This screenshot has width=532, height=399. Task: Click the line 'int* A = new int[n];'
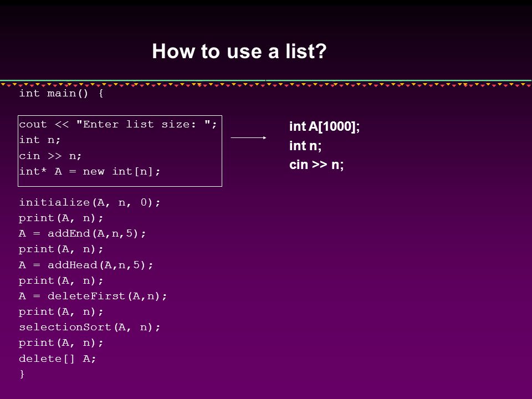pos(90,171)
